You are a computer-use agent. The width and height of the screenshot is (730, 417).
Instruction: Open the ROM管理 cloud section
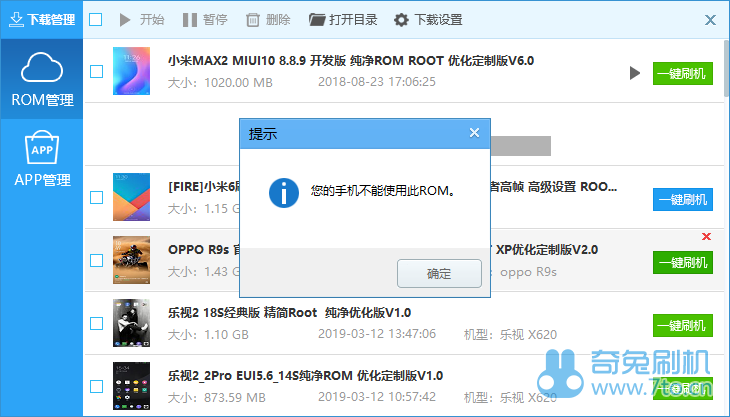[x=42, y=79]
